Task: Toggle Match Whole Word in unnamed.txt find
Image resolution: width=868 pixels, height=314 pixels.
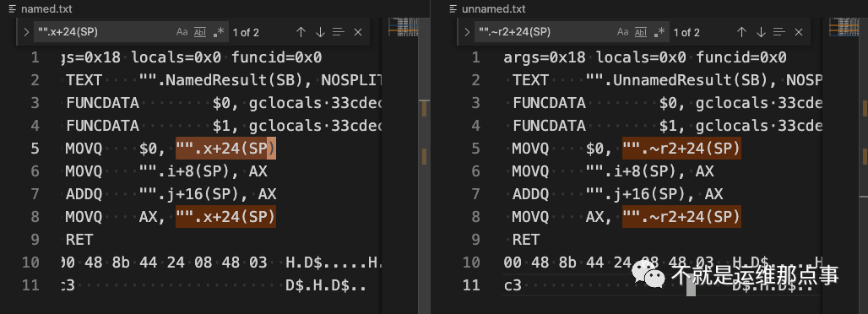Action: [x=641, y=32]
